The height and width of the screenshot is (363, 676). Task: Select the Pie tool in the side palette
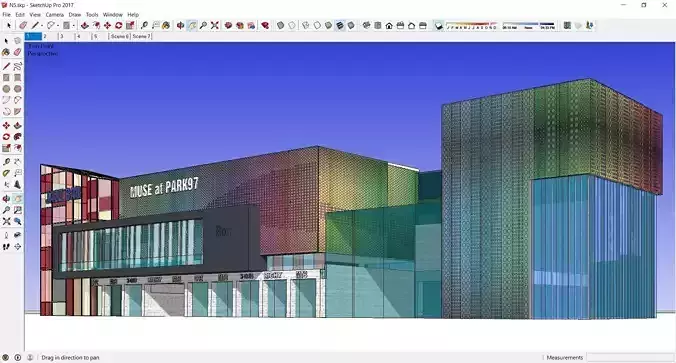(x=17, y=111)
